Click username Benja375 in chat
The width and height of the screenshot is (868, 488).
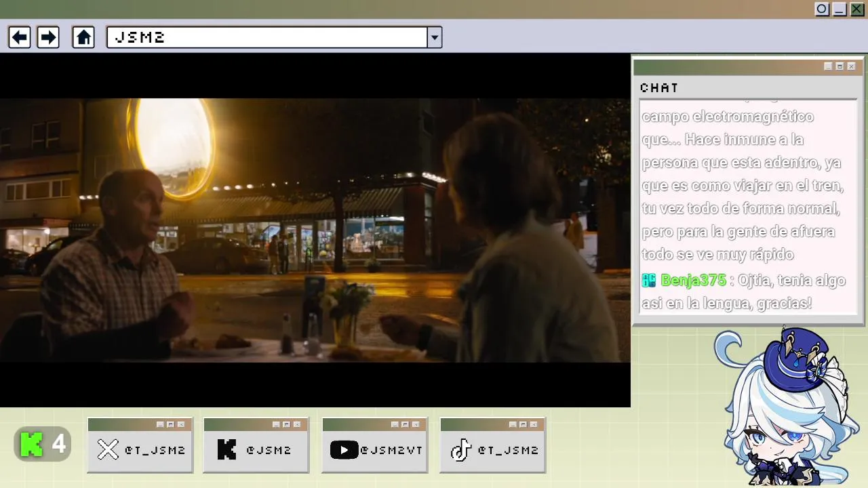pyautogui.click(x=693, y=280)
